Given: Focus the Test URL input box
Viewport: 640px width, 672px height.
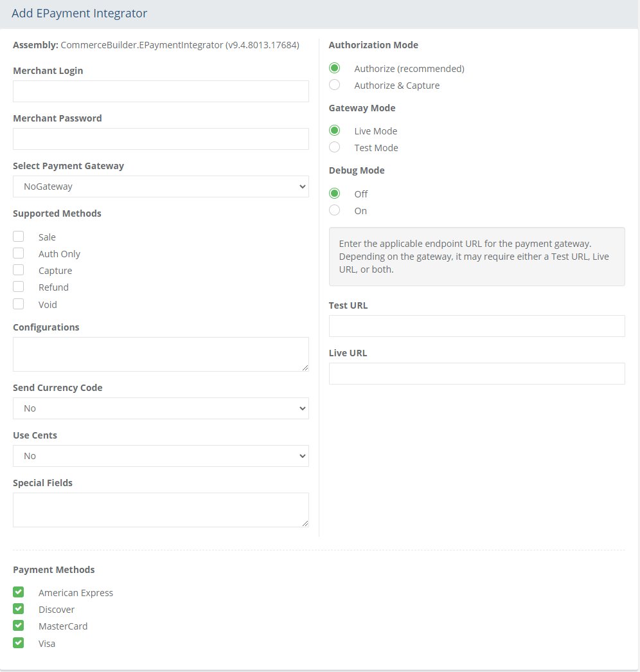Looking at the screenshot, I should pos(477,326).
